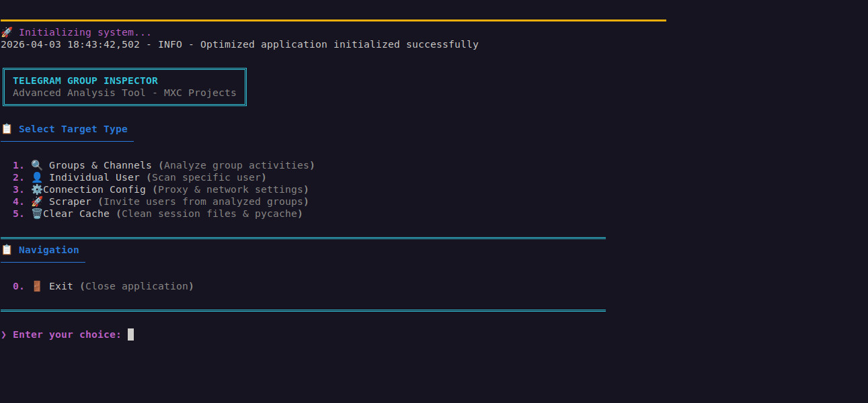Click the user silhouette icon for Individual User
Image resolution: width=868 pixels, height=403 pixels.
click(36, 177)
